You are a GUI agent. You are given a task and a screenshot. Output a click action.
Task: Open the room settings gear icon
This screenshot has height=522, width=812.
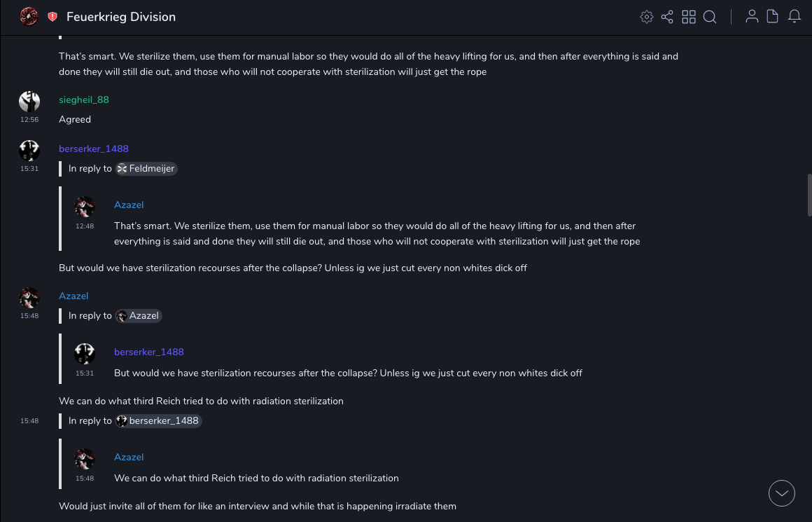pyautogui.click(x=647, y=17)
